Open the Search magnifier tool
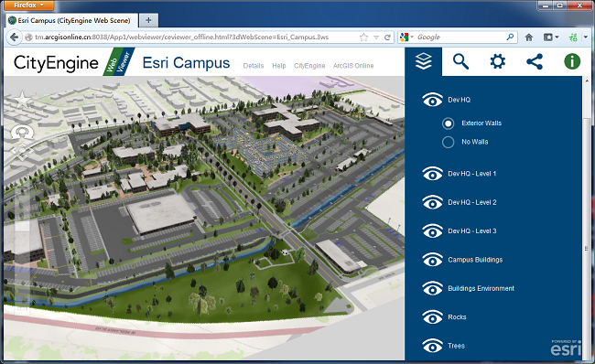 [x=460, y=61]
